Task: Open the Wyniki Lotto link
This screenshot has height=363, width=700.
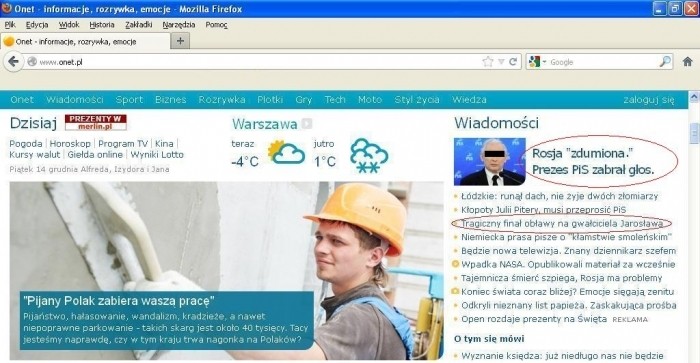Action: tap(157, 154)
